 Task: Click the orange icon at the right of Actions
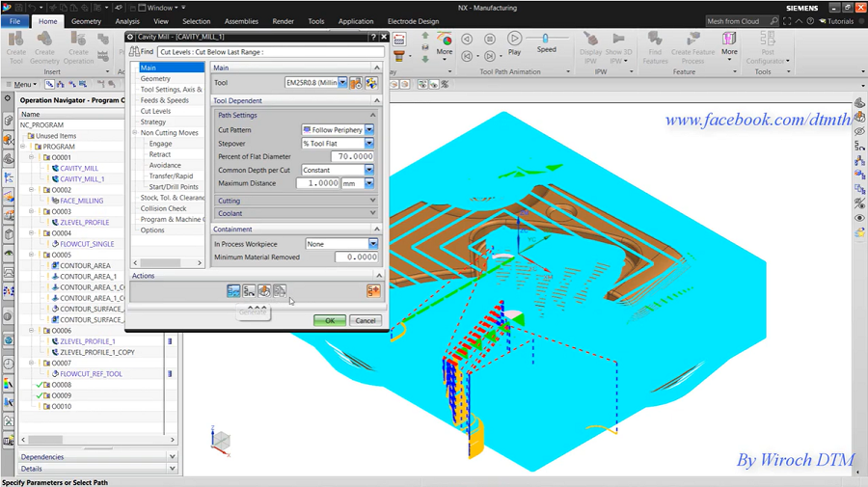coord(373,290)
